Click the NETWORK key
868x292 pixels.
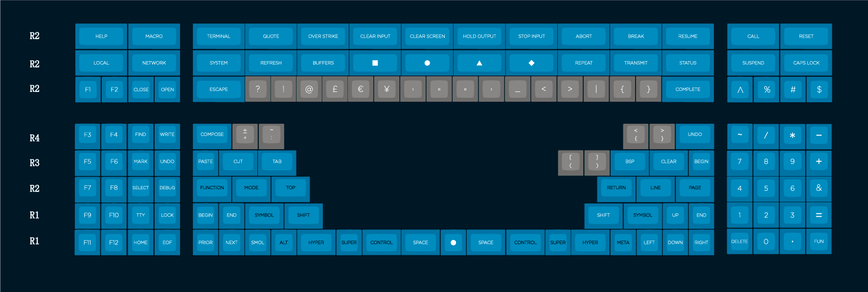point(154,63)
